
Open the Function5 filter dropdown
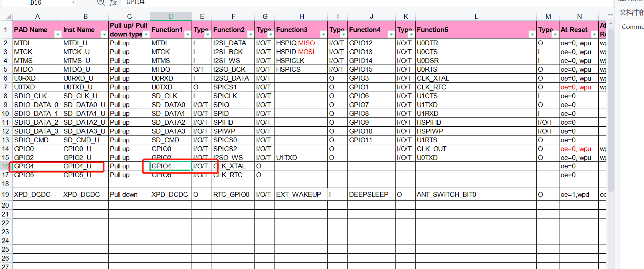(532, 34)
